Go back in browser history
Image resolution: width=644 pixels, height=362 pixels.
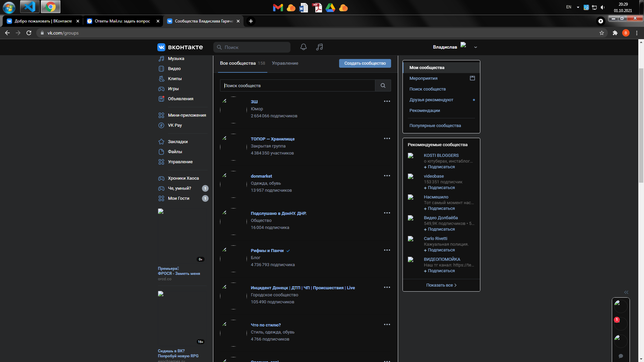click(7, 33)
